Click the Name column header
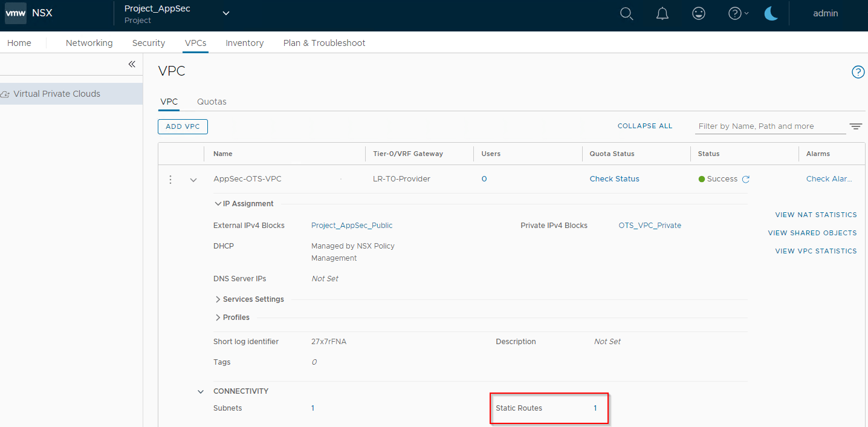The image size is (868, 427). pyautogui.click(x=223, y=154)
